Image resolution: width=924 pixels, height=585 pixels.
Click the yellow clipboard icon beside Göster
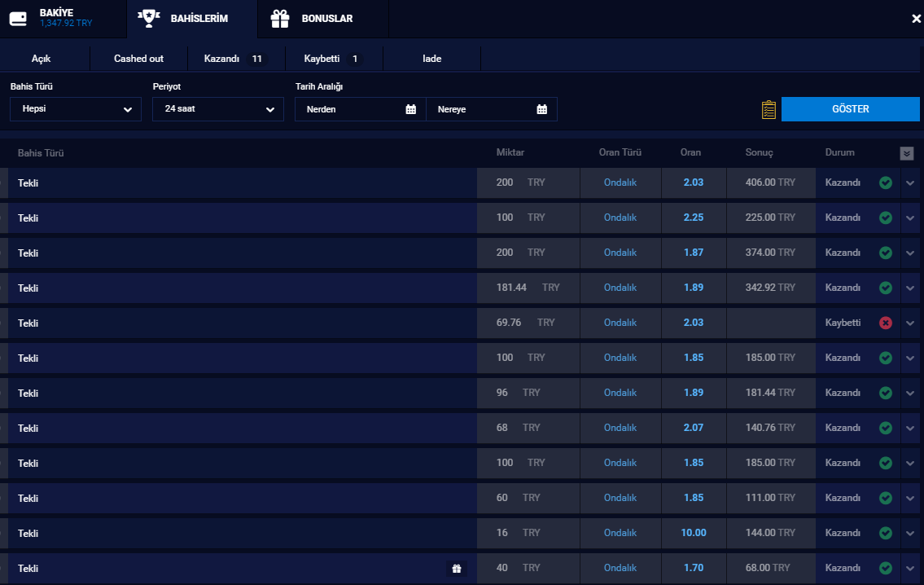[x=769, y=109]
